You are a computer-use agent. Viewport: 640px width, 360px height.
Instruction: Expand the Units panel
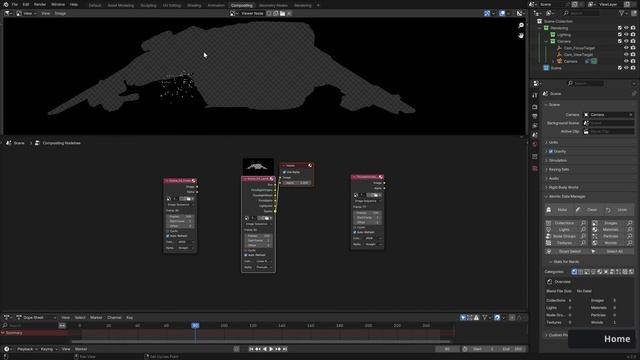coord(553,142)
